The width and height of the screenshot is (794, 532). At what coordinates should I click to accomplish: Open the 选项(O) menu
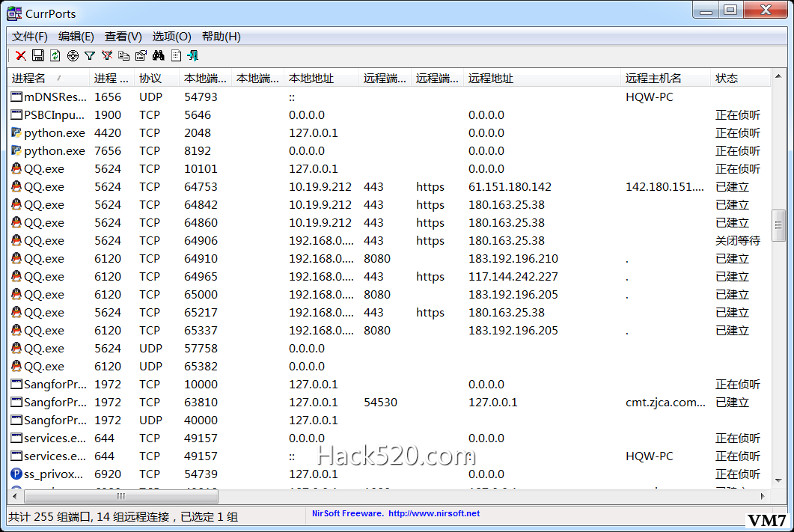[171, 37]
